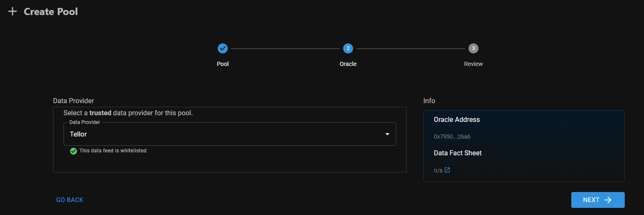Jump to the Review step 3 circle
Screen dimensions: 644x215
point(473,48)
